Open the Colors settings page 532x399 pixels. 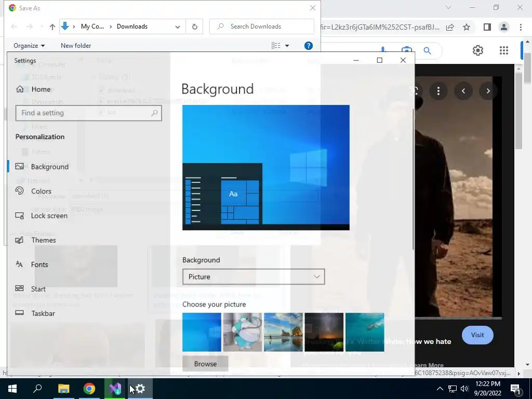[33, 191]
